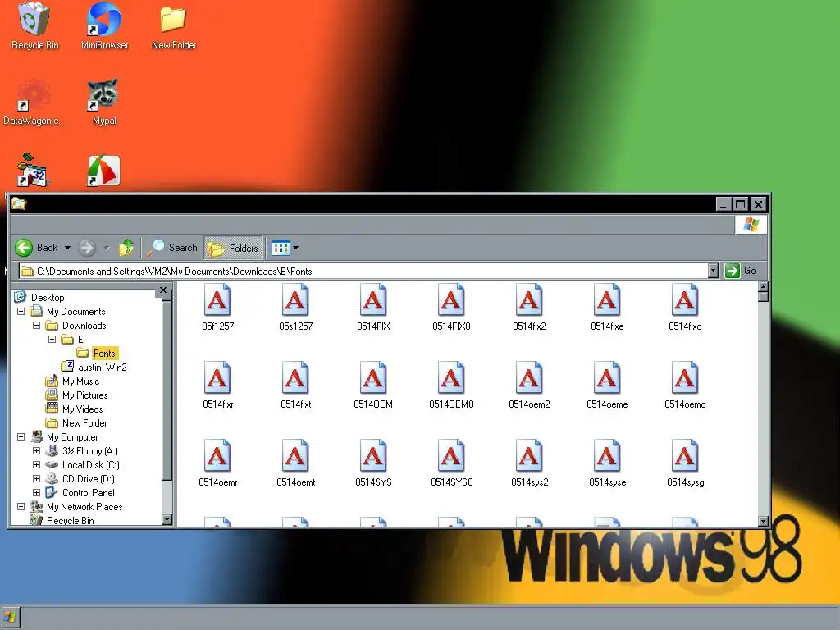The height and width of the screenshot is (630, 840).
Task: Select the 8514sys2 font file
Action: pos(529,463)
